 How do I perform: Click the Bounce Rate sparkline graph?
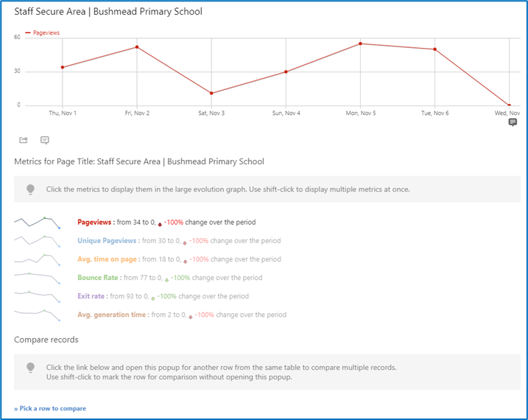click(x=38, y=279)
